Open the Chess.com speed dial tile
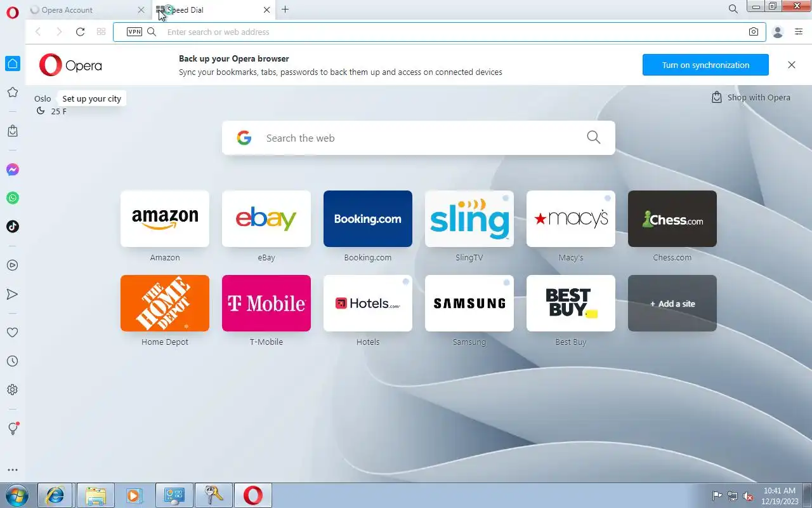The height and width of the screenshot is (508, 812). tap(672, 218)
